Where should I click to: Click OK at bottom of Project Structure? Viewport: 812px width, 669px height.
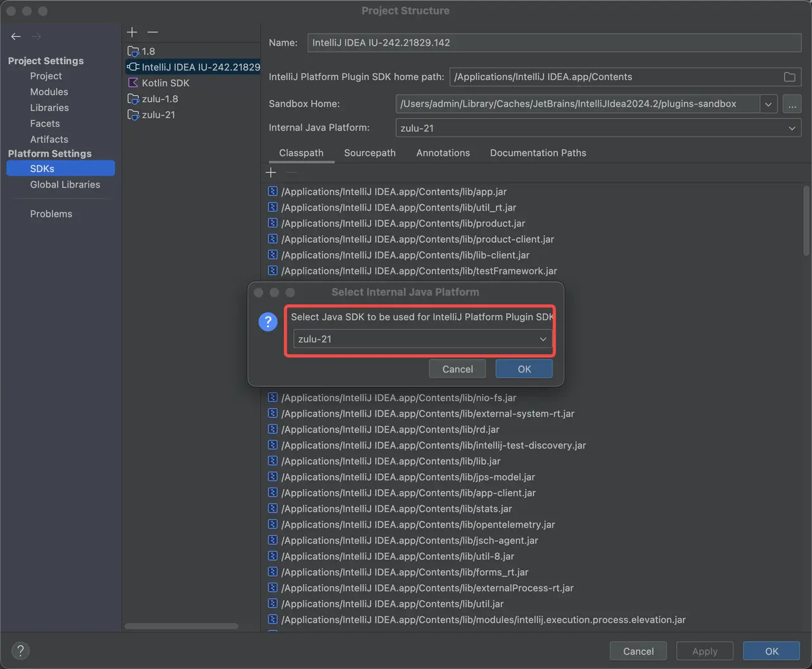771,651
